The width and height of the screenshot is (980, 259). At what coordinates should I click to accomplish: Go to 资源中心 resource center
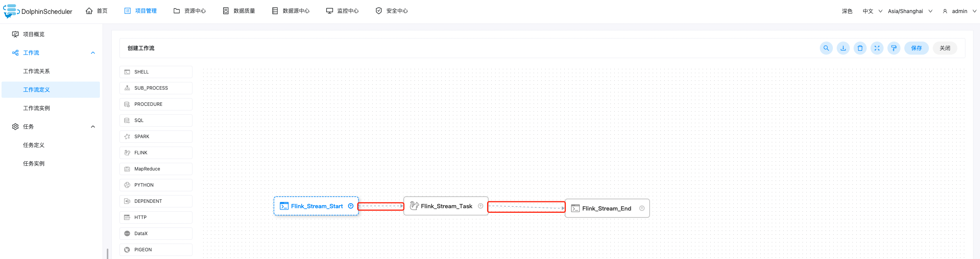190,11
